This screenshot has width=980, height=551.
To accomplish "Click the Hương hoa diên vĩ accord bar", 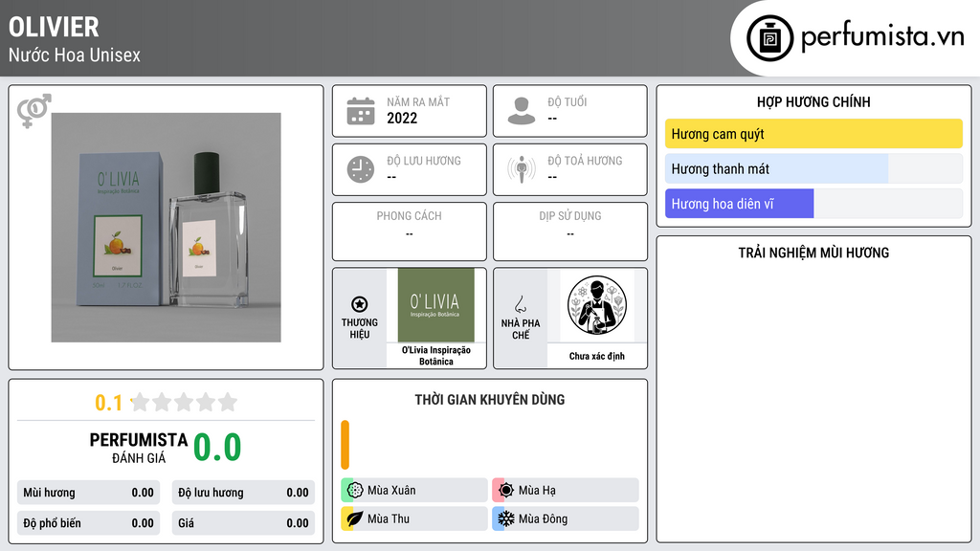I will click(813, 204).
